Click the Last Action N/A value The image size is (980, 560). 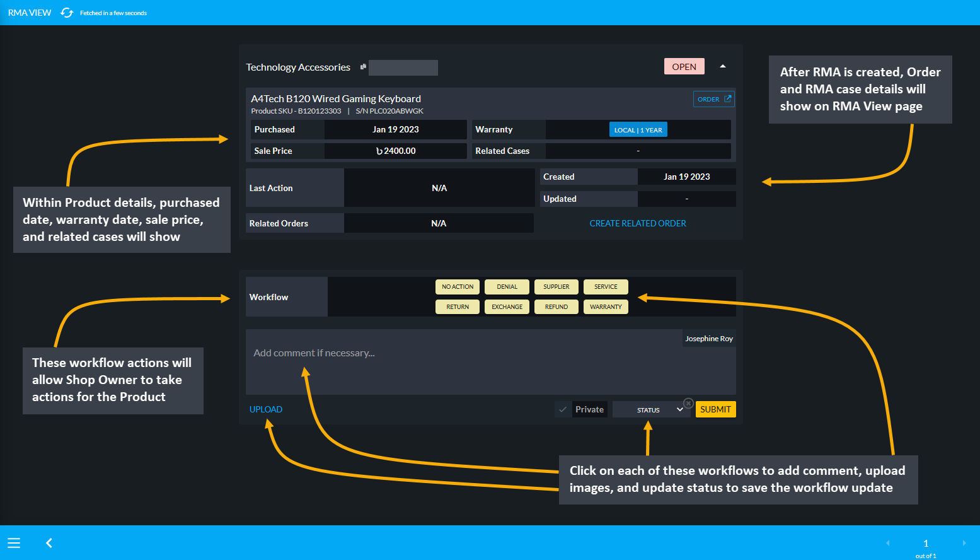[439, 188]
